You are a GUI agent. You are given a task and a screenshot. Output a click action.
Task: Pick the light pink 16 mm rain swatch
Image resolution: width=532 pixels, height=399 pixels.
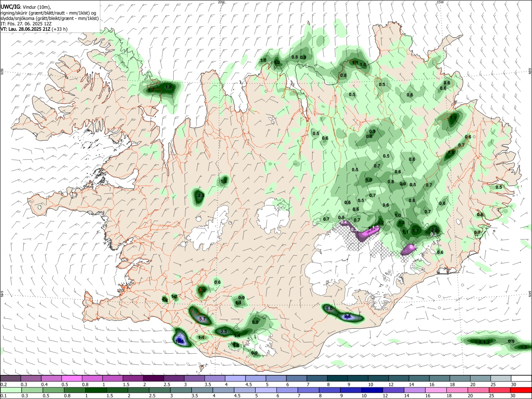pyautogui.click(x=436, y=390)
